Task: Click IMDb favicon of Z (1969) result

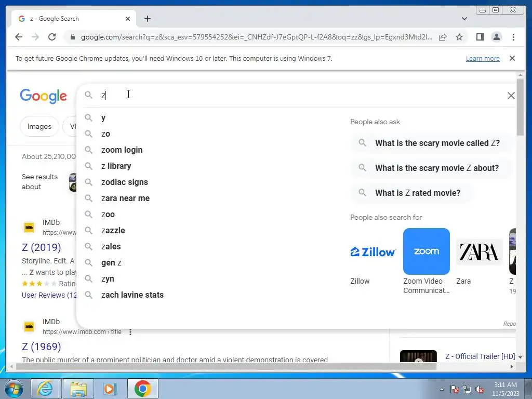Action: [x=29, y=326]
